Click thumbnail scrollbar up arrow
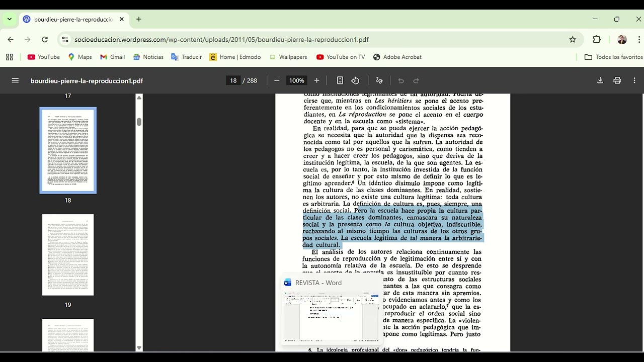644x362 pixels. tap(139, 97)
